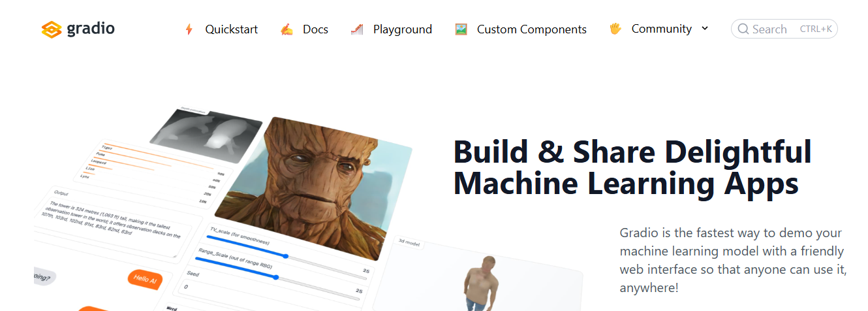Click the Playground chart icon
The width and height of the screenshot is (868, 311).
(x=357, y=29)
